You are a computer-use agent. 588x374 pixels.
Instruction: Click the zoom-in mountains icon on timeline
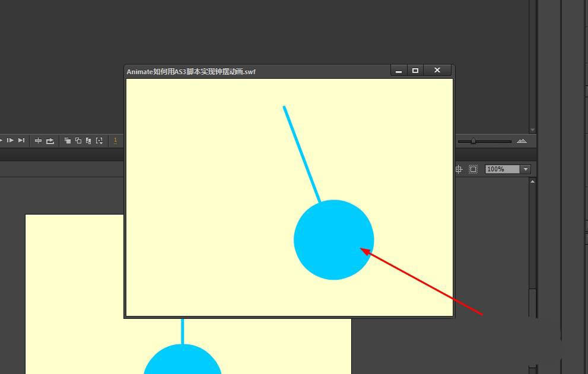click(522, 141)
